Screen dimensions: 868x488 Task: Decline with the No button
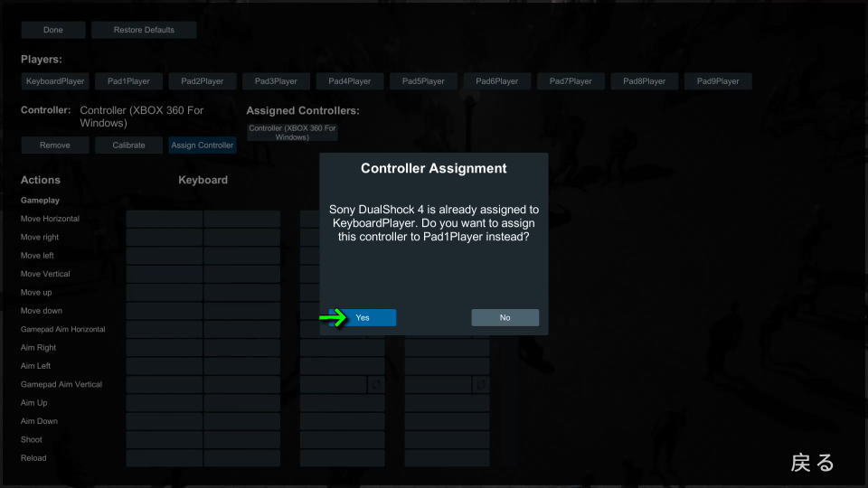tap(505, 317)
